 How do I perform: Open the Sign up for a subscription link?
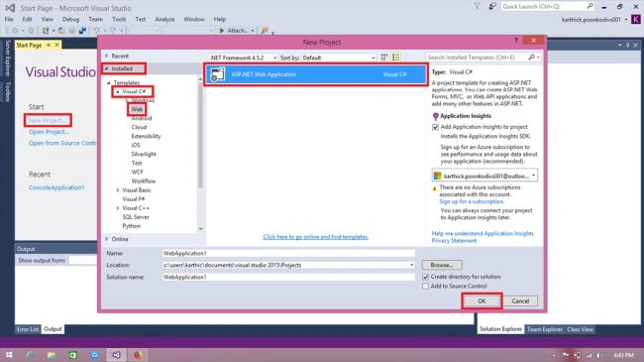tap(472, 201)
